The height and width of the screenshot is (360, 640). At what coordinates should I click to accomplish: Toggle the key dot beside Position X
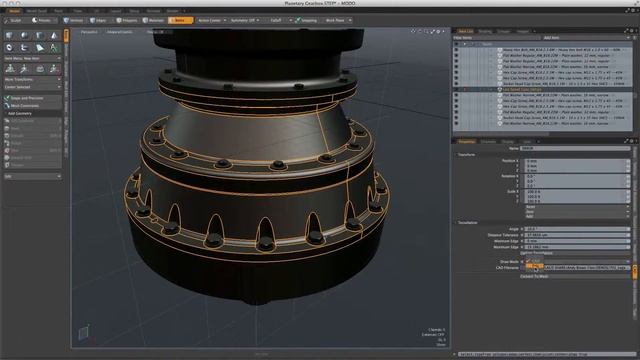522,161
